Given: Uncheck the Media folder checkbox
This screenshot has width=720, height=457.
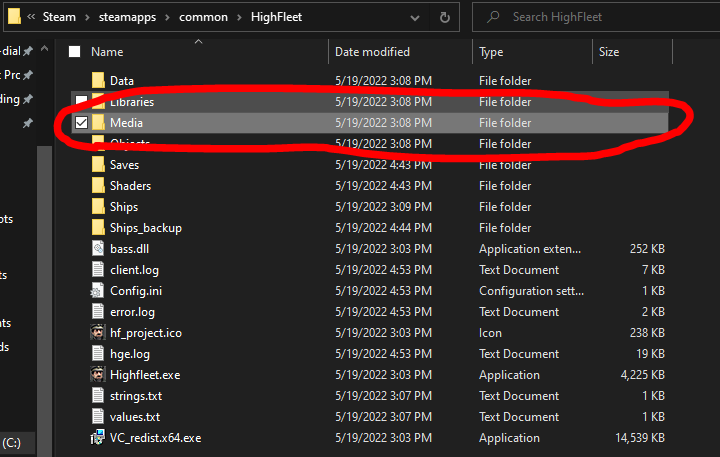Looking at the screenshot, I should [x=81, y=123].
